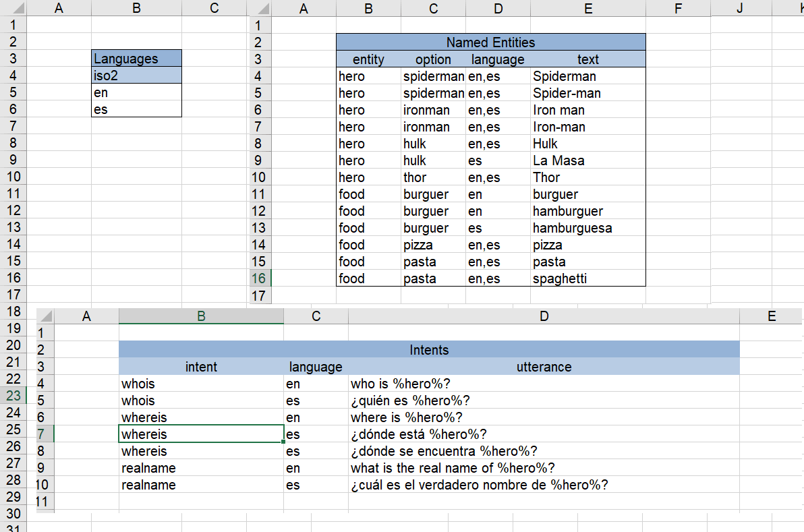Viewport: 804px width, 532px height.
Task: Select the '¿dónde se encuentra %hero%?' cell
Action: pos(544,451)
